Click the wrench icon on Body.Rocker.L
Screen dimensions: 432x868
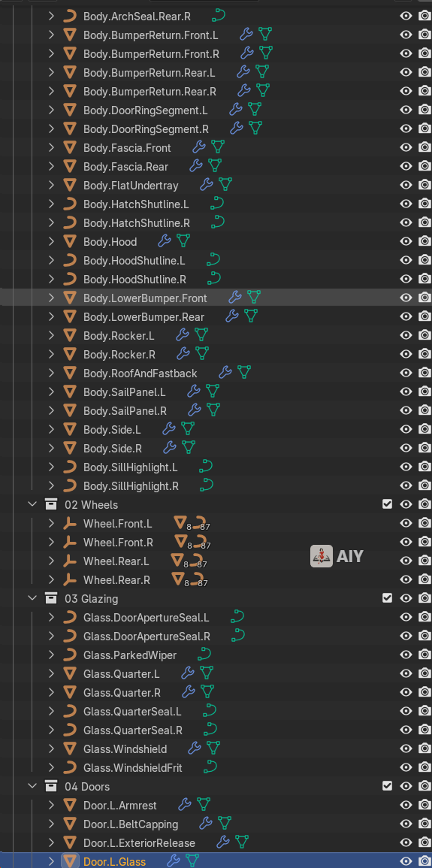click(183, 335)
